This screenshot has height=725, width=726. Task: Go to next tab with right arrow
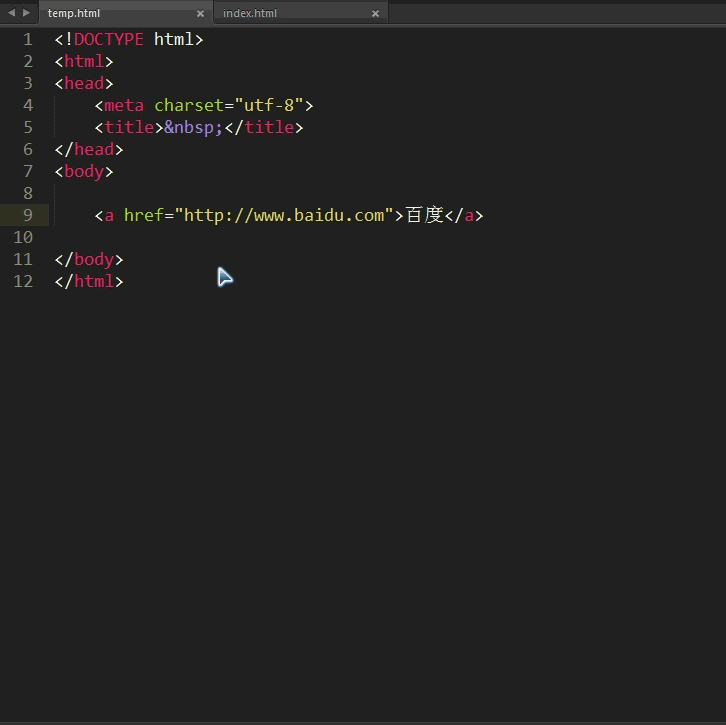point(26,13)
